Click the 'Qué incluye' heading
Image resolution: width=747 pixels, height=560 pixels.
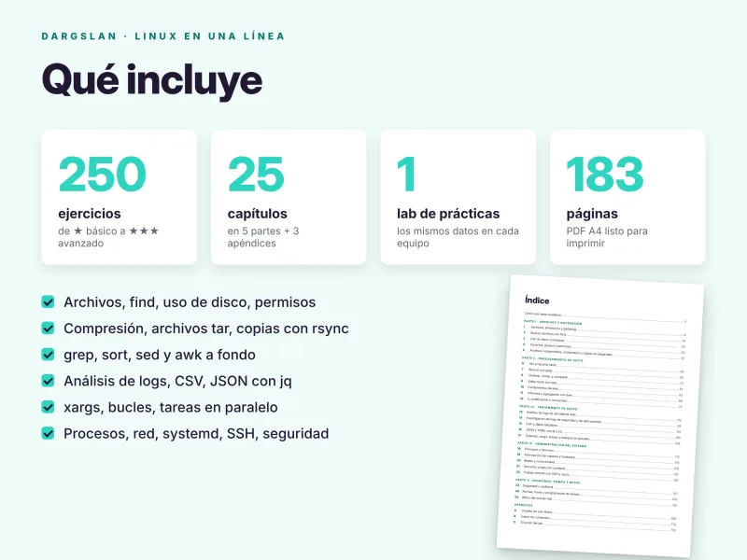pyautogui.click(x=152, y=80)
